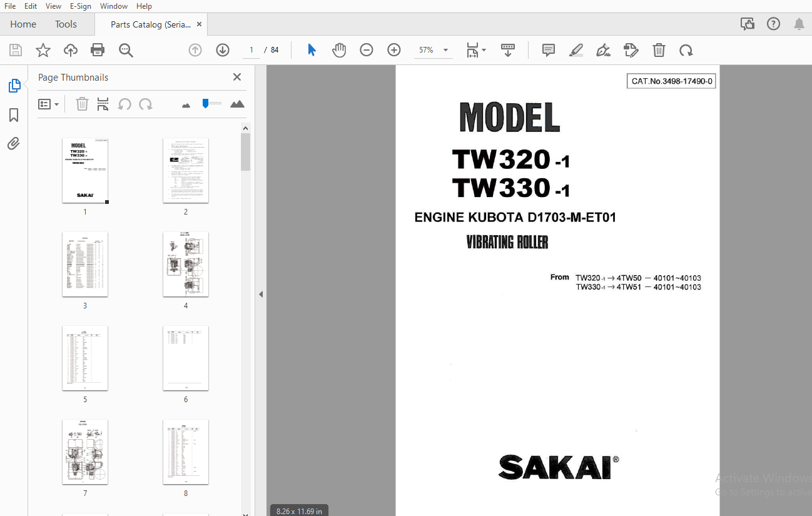
Task: Select the page 1 thumbnail
Action: [x=85, y=171]
